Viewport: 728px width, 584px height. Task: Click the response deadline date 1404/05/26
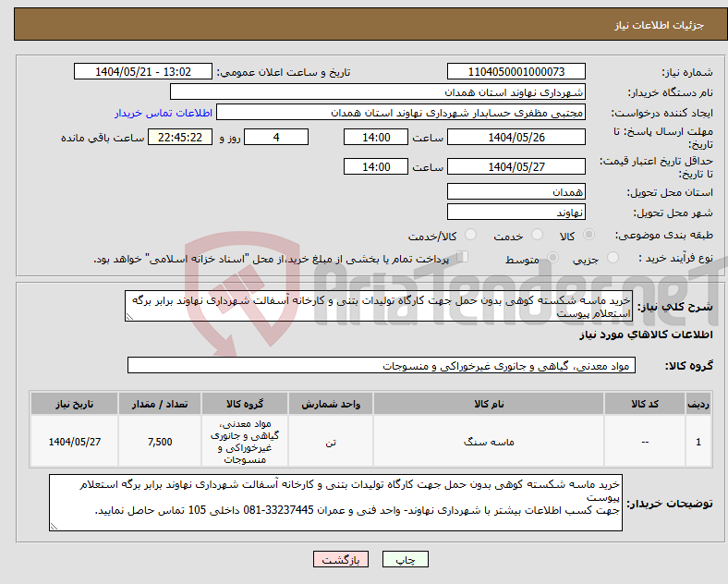tap(516, 137)
